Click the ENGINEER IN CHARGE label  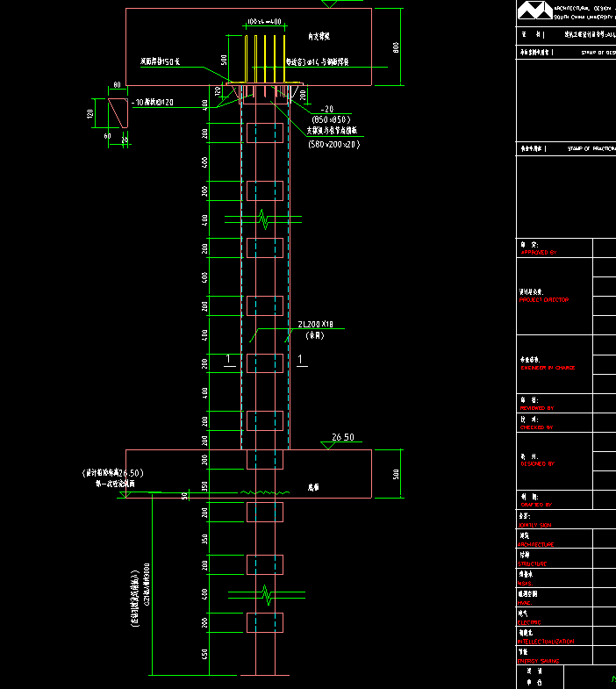548,368
